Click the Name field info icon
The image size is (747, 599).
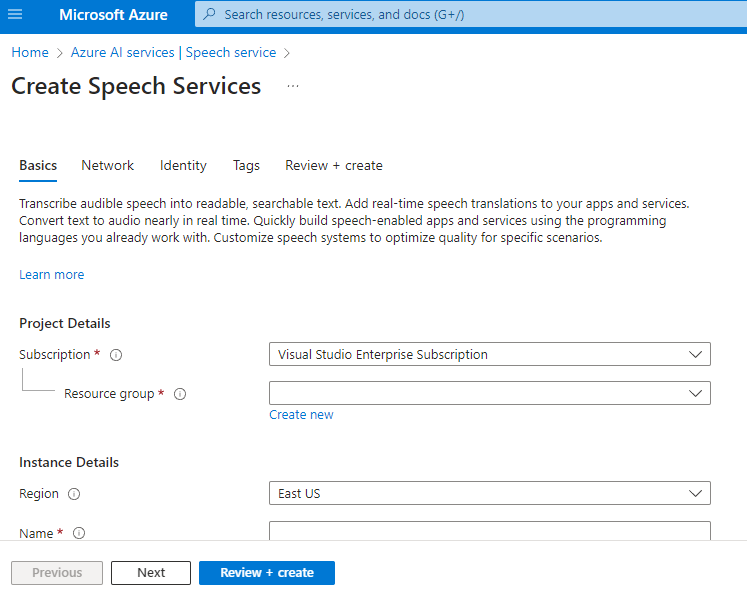pos(79,533)
